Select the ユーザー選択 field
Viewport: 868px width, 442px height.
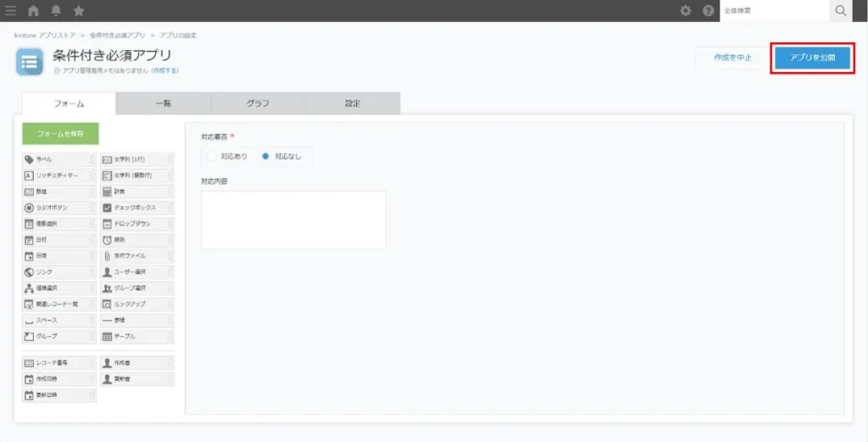[137, 272]
